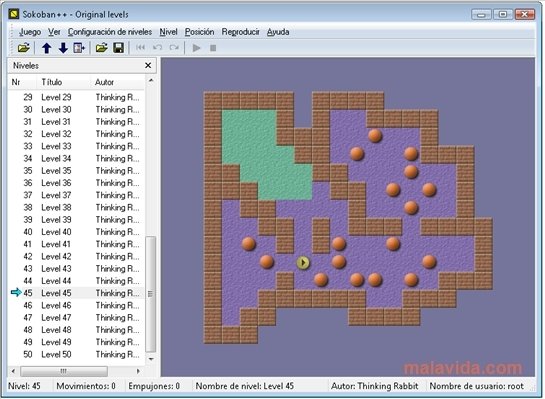Click Nombre de nivel: Level 45 status
545x399 pixels.
(245, 386)
